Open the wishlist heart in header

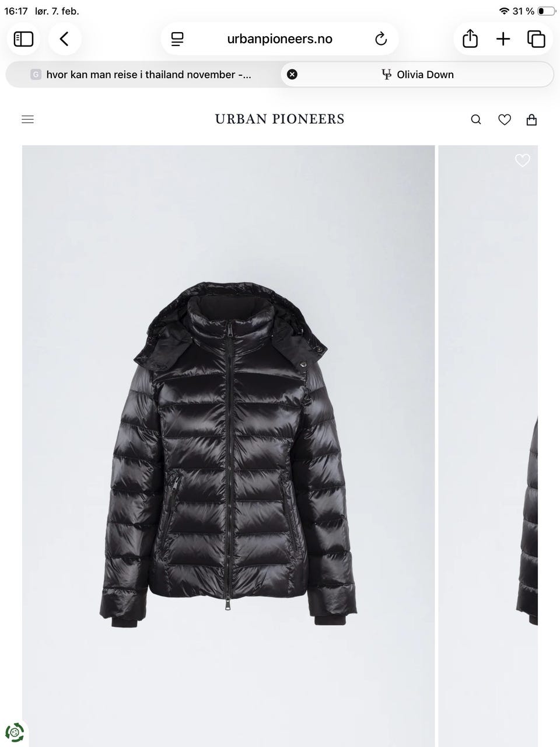tap(505, 120)
